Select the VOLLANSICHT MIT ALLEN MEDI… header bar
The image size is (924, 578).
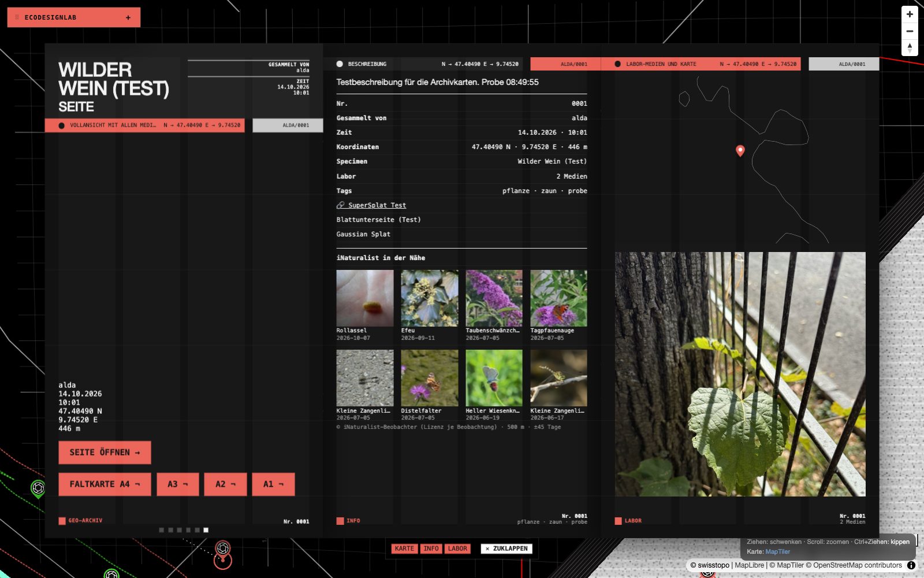tap(145, 125)
